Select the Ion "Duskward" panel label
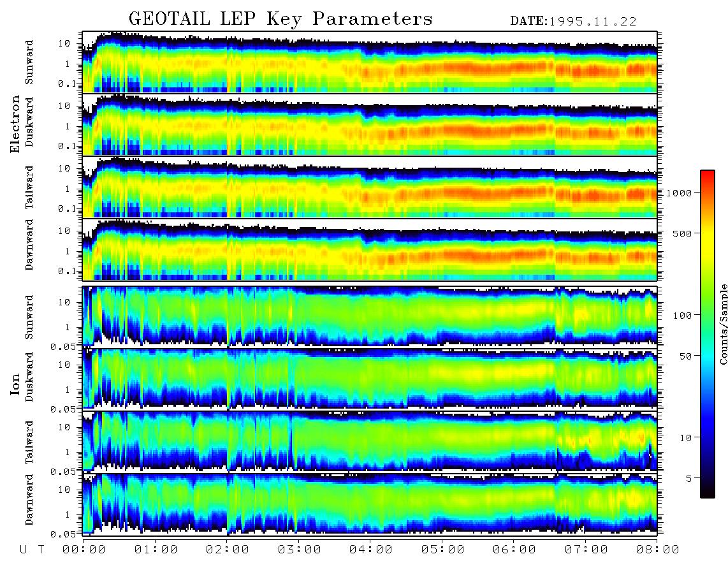This screenshot has height=561, width=728. coord(29,377)
